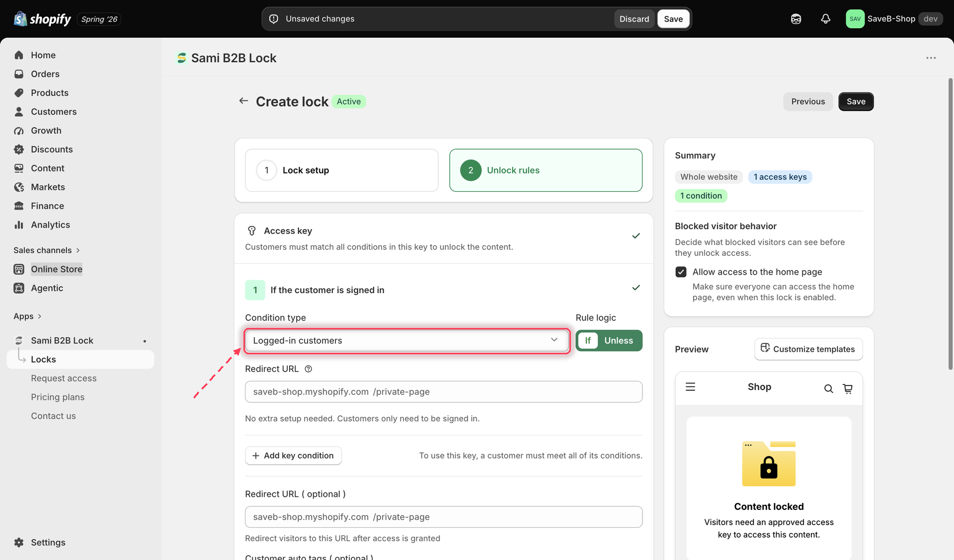Select the If rule logic option

pos(588,340)
